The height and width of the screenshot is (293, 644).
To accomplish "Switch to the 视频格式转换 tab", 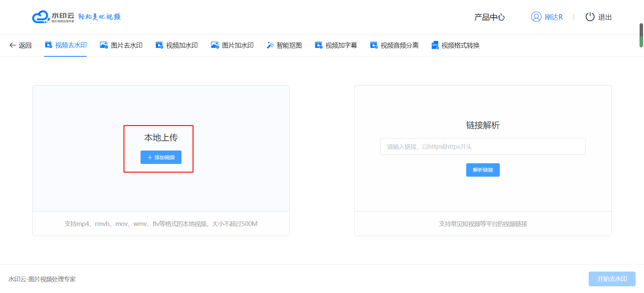I will (460, 45).
